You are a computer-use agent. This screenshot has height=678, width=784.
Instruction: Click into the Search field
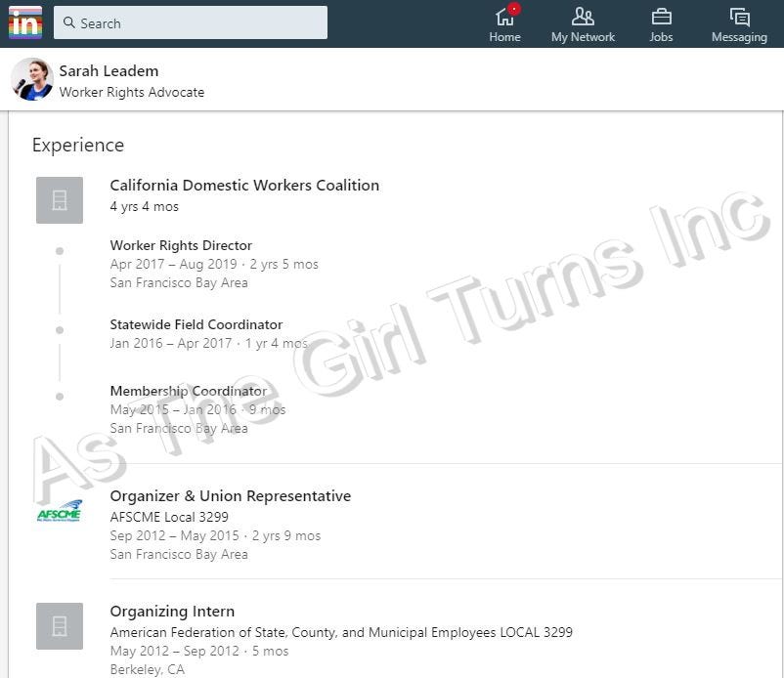191,22
